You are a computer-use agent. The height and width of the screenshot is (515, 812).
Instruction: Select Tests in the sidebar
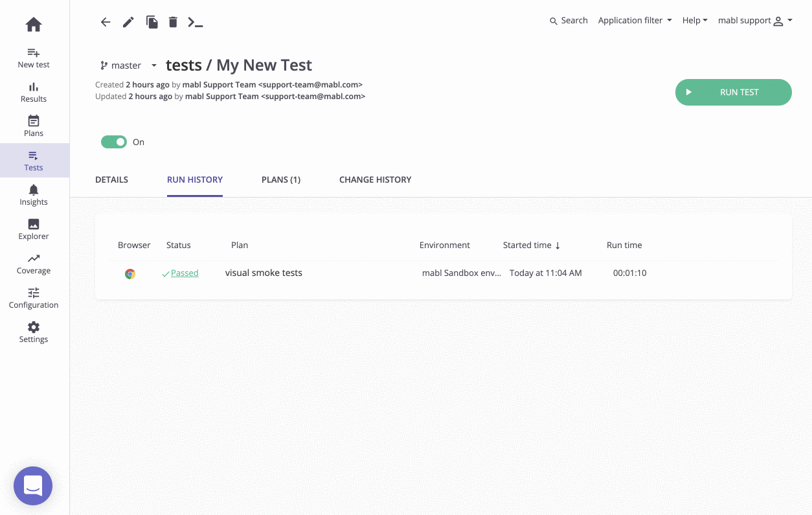(x=34, y=161)
